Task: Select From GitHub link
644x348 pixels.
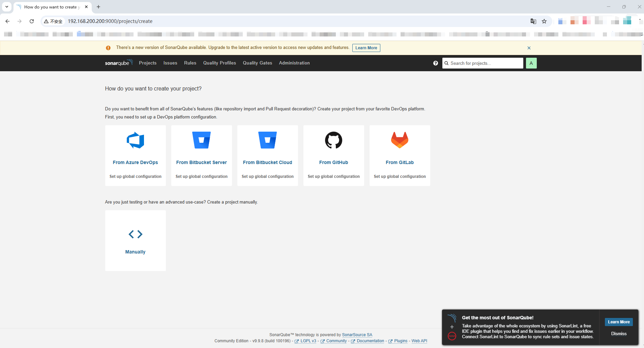Action: point(333,162)
